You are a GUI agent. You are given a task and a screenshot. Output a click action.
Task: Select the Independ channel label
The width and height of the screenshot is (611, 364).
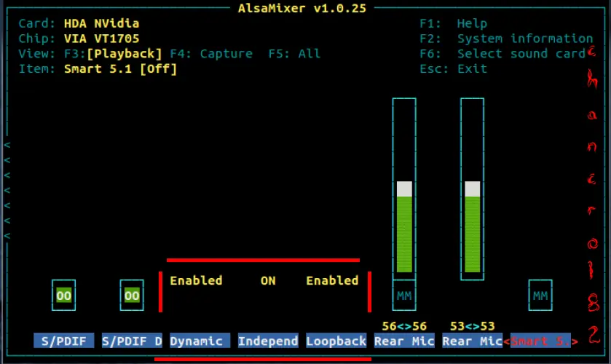268,341
